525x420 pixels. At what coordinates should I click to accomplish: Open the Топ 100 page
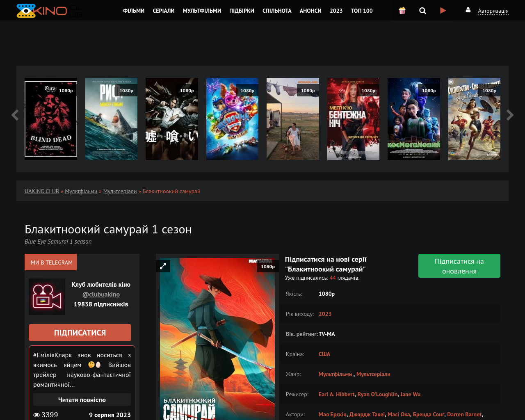(x=362, y=11)
